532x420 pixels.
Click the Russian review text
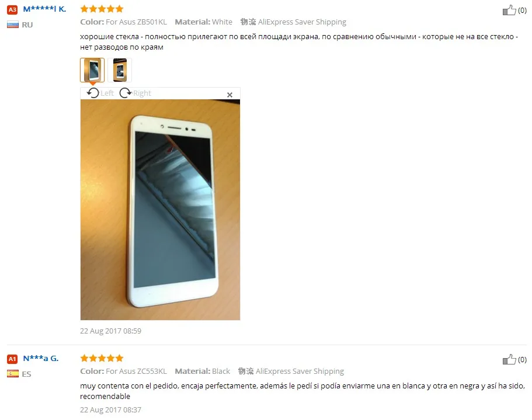click(299, 41)
